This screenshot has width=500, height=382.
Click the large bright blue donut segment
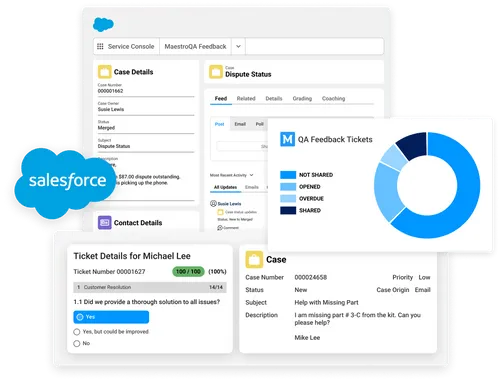click(467, 187)
